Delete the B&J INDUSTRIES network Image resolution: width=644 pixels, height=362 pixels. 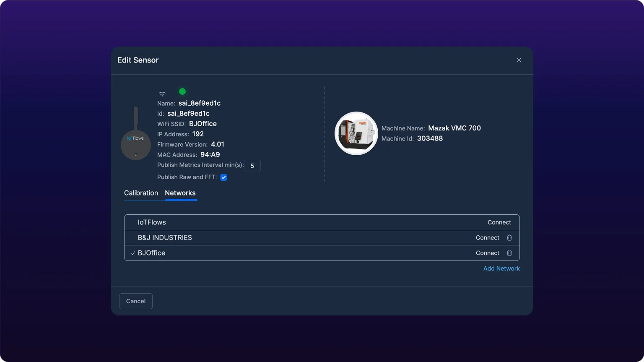(509, 238)
